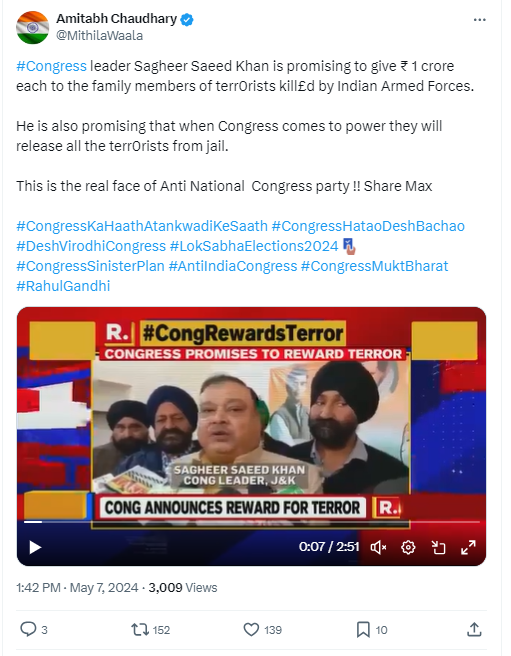Click the reply comment icon
The width and height of the screenshot is (511, 656).
(x=28, y=629)
